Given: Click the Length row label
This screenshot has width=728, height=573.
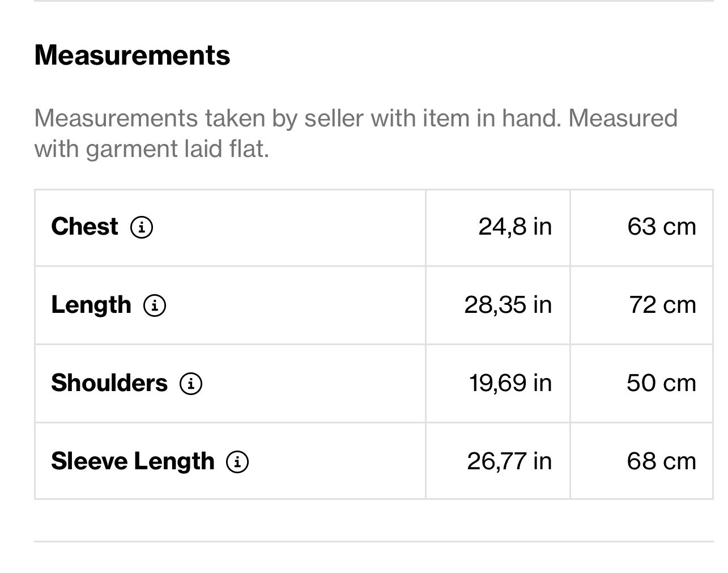Looking at the screenshot, I should coord(91,305).
